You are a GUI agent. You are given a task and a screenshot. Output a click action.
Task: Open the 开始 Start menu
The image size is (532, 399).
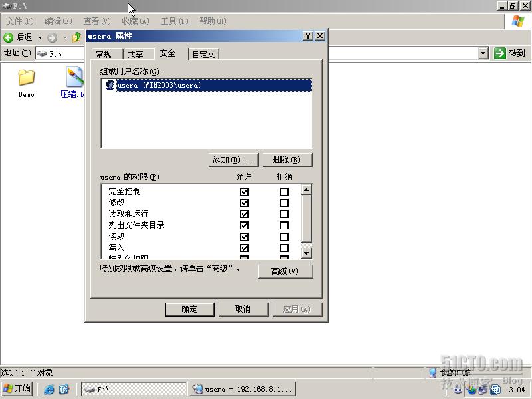17,388
